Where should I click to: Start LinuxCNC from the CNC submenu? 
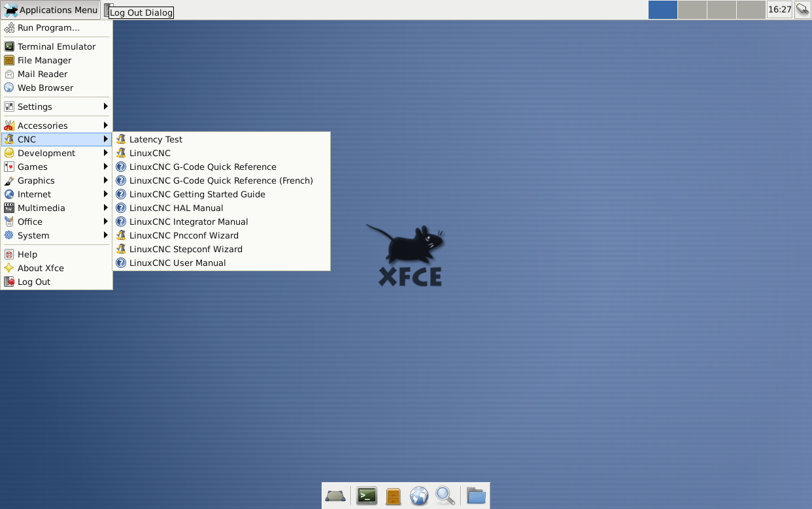[222, 153]
